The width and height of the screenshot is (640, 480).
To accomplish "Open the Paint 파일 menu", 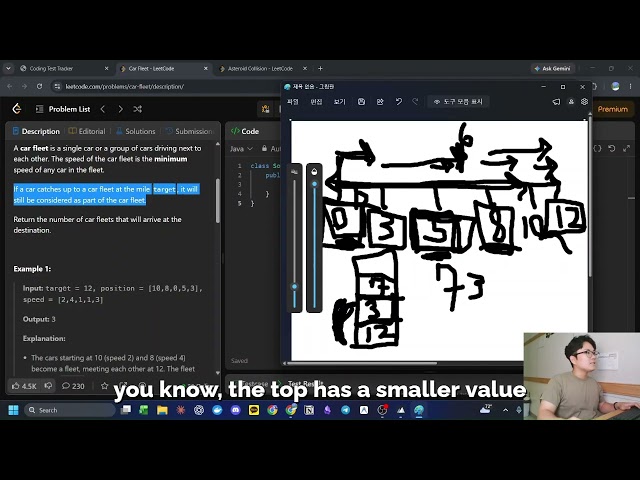I will [x=293, y=102].
